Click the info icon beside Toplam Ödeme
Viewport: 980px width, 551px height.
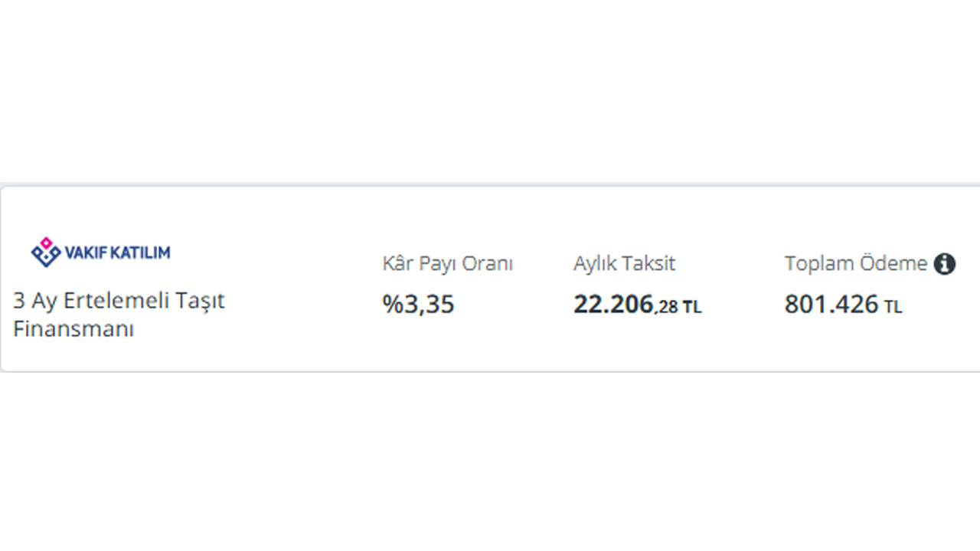click(x=945, y=264)
